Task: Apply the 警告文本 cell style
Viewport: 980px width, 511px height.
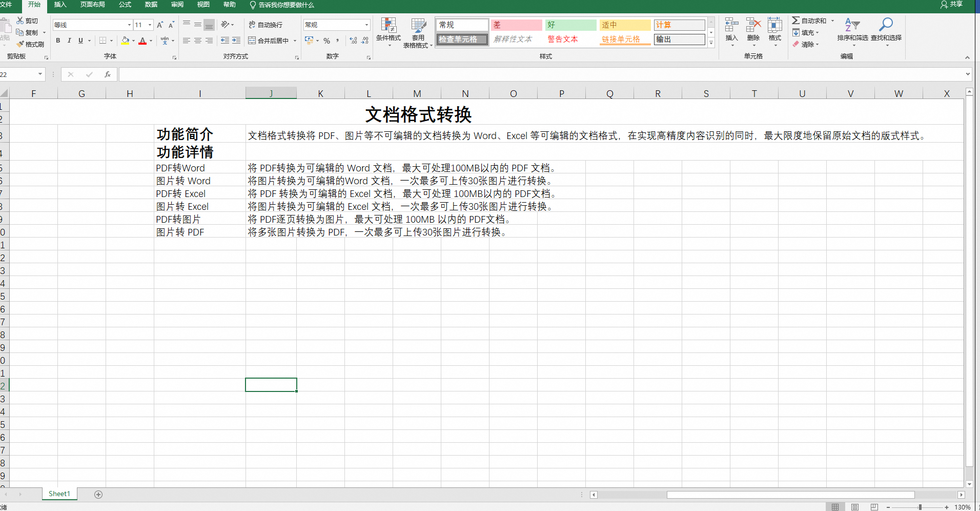Action: [x=570, y=39]
